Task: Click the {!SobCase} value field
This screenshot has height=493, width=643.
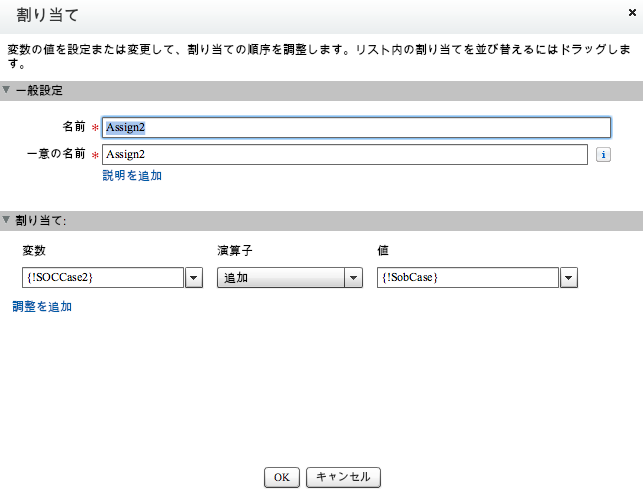Action: 468,278
